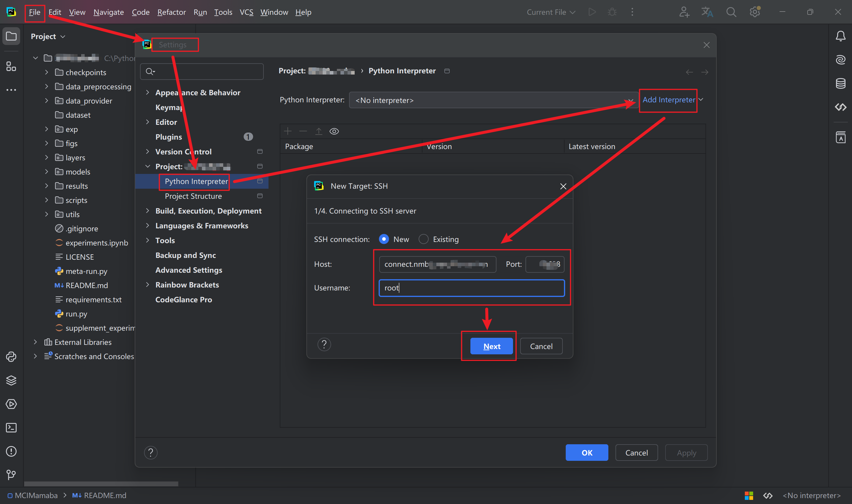Click Cancel in Settings dialog
The image size is (852, 504).
(x=636, y=452)
